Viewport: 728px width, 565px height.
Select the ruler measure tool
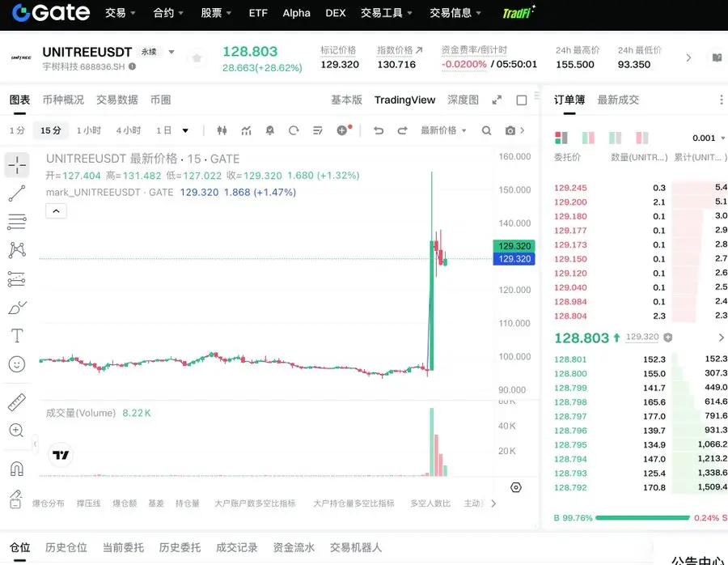17,402
